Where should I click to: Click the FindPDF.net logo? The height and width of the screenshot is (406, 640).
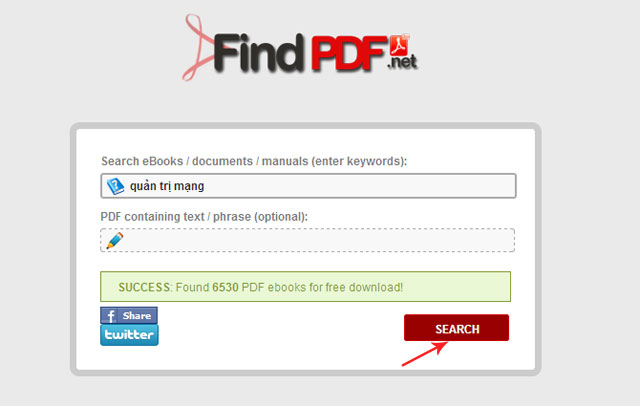pos(300,47)
